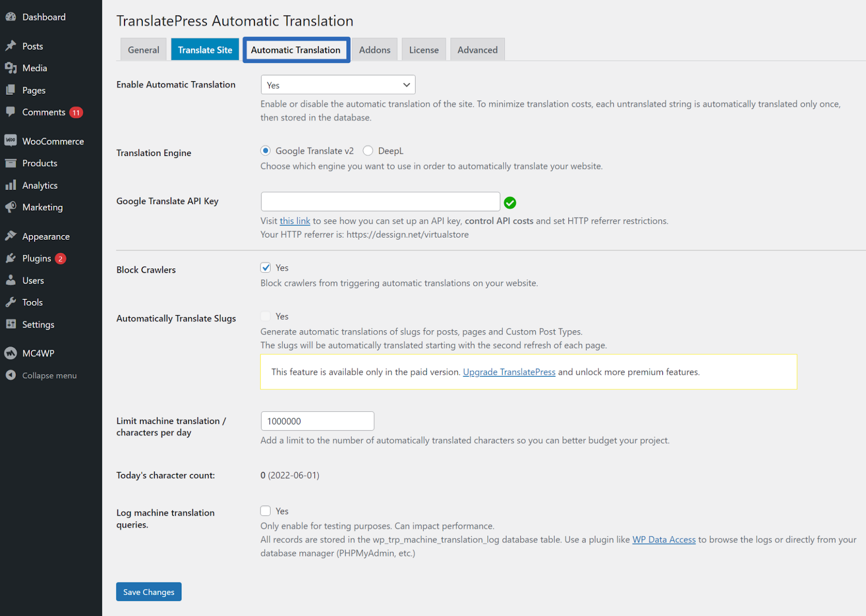Open the Addons tab

375,50
